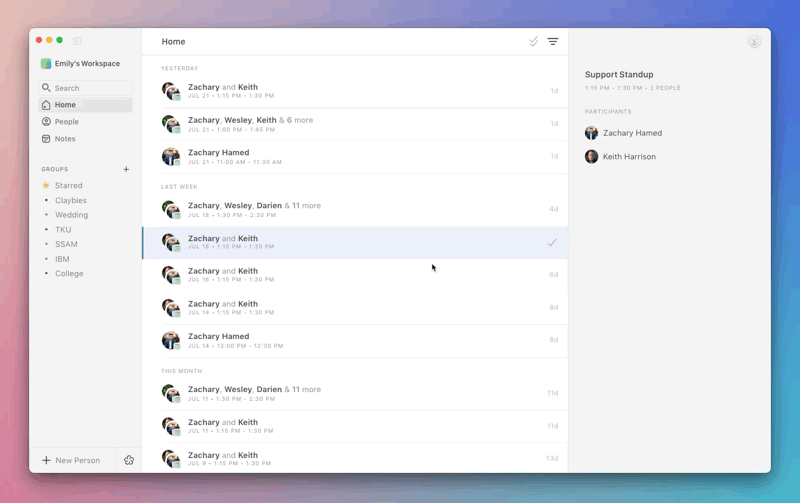
Task: Open Jul 21 1:15 PM Zachary and Keith meeting
Action: tap(355, 91)
